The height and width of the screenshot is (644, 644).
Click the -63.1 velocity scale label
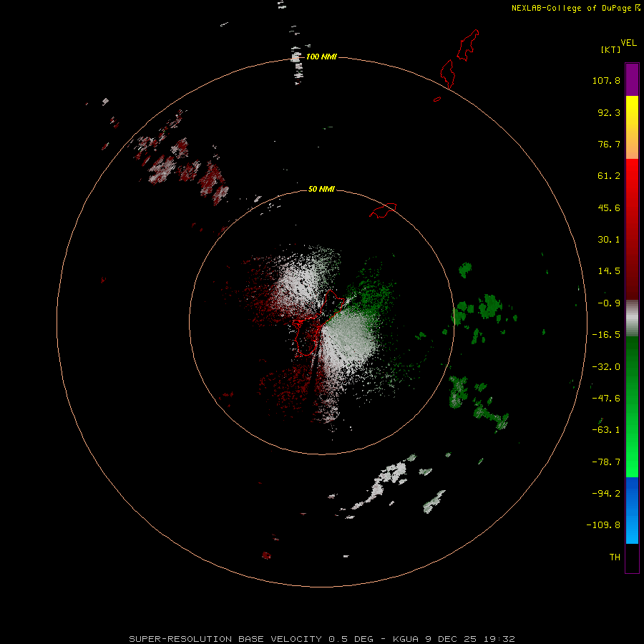(x=606, y=429)
